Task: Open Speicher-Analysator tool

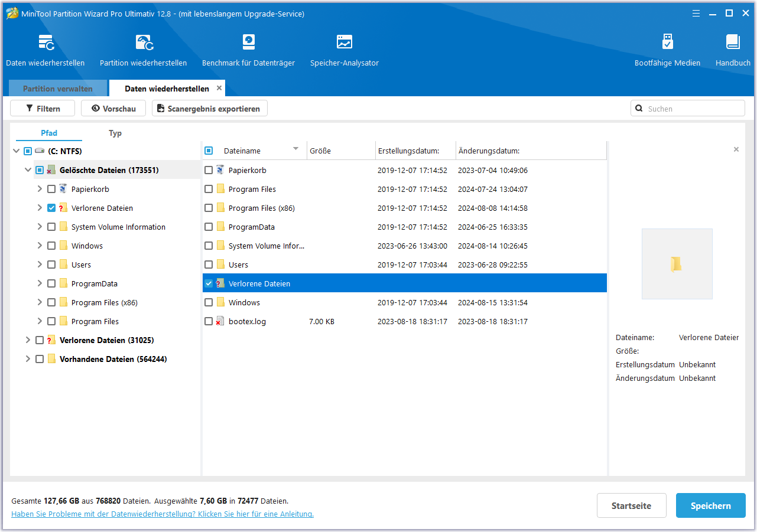Action: (x=345, y=43)
